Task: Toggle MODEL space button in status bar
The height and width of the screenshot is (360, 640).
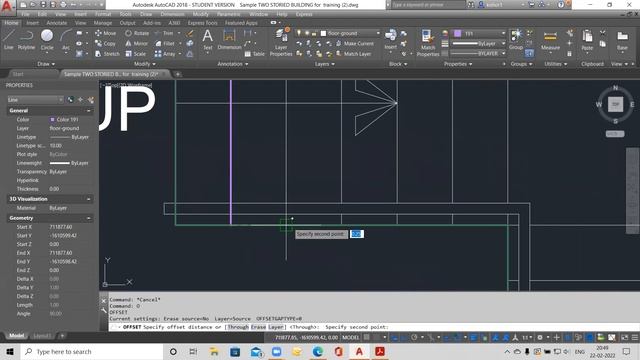Action: pyautogui.click(x=351, y=337)
